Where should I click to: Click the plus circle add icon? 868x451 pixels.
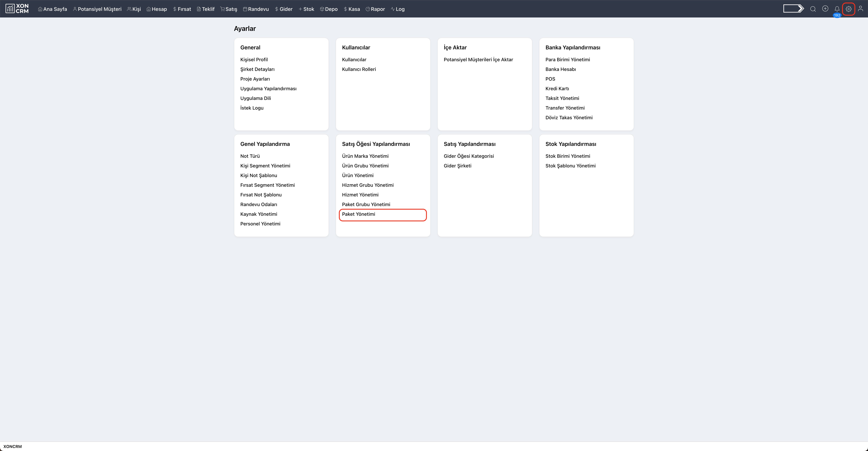tap(825, 9)
